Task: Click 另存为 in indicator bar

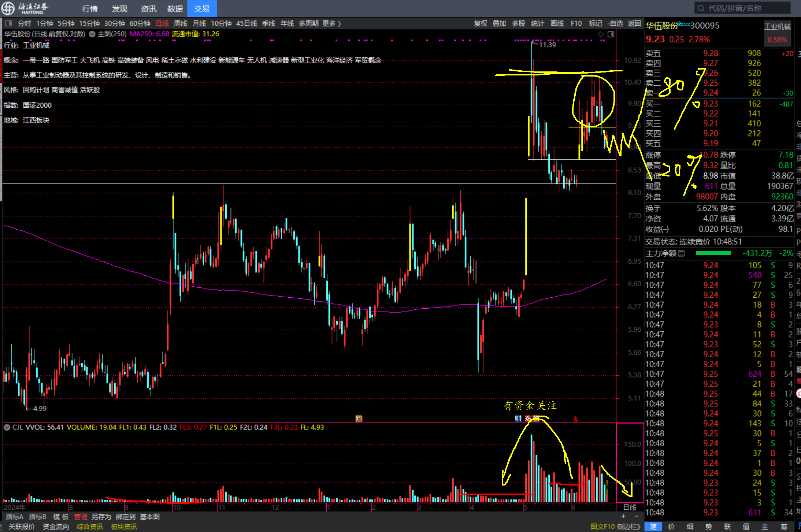Action: [101, 517]
